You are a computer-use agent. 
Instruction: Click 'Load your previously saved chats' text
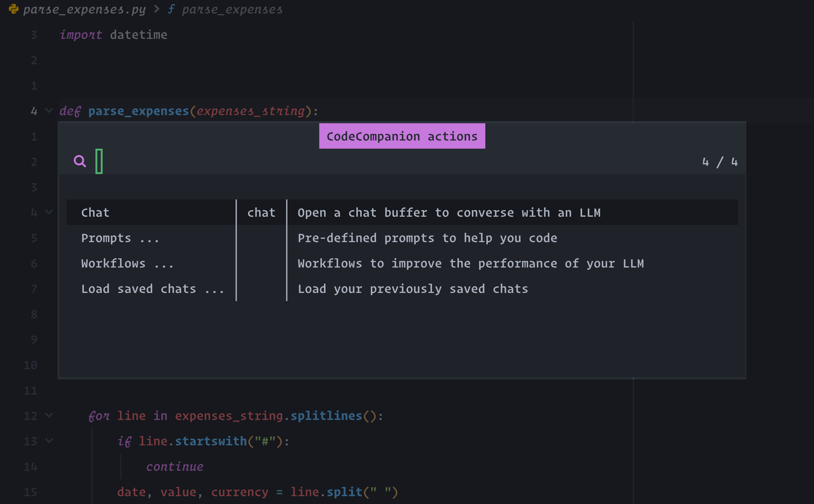point(413,289)
